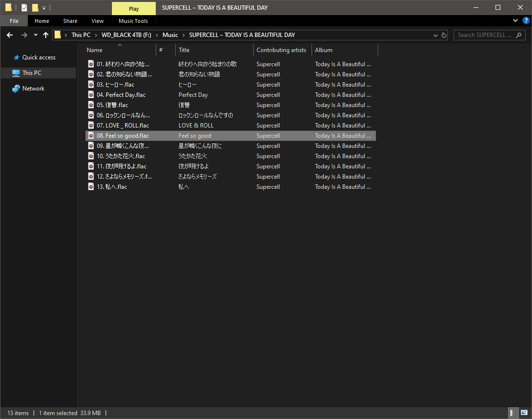Click file icon of 08. Feel so good.flac
Screen dimensions: 532x419
(x=91, y=135)
